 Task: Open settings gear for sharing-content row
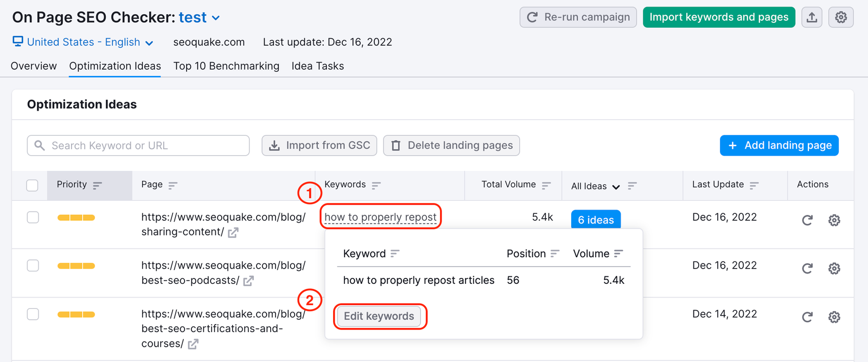[834, 220]
